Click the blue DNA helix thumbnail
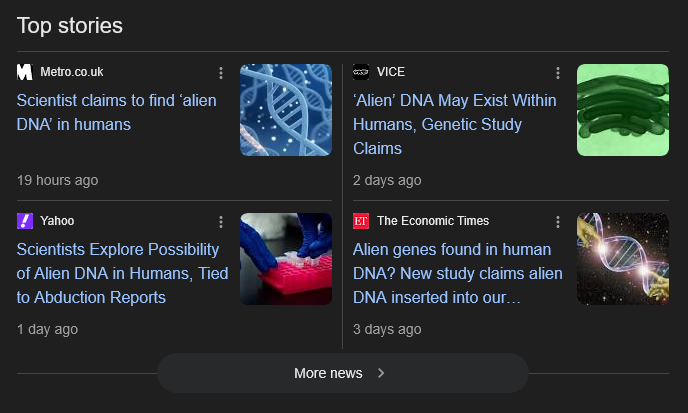This screenshot has height=413, width=688. point(286,110)
